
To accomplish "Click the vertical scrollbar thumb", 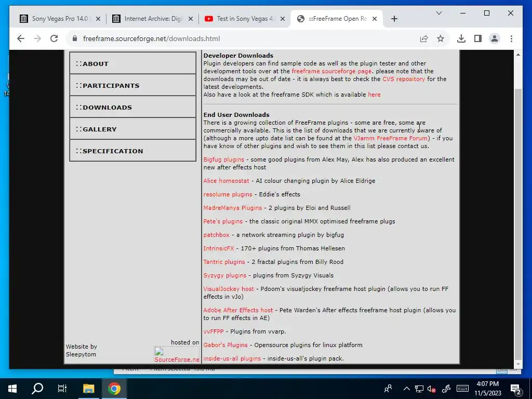I will click(518, 224).
